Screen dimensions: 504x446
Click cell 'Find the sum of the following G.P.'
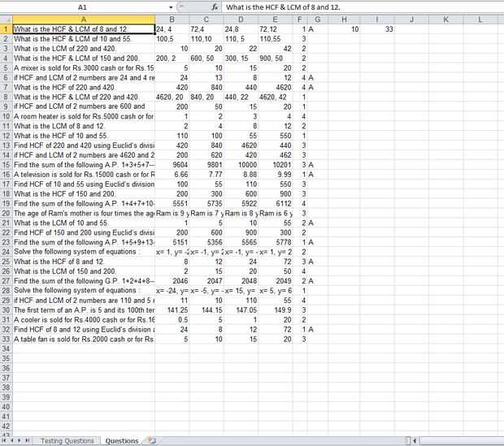(84, 281)
